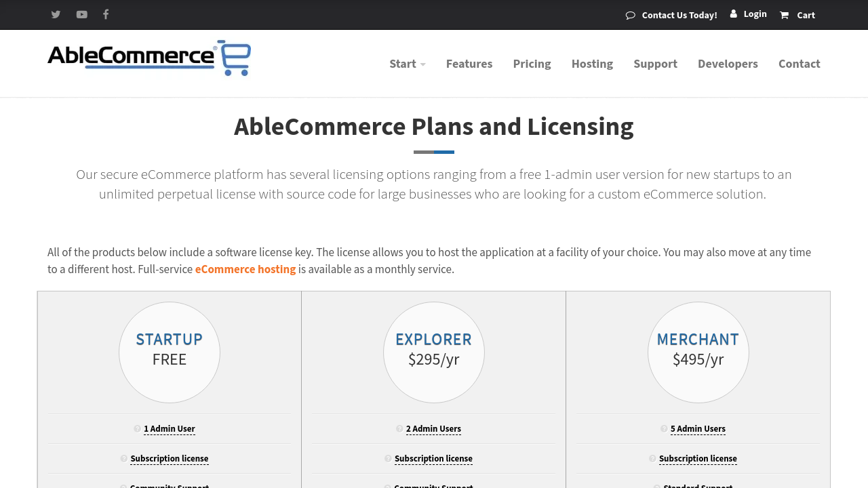Click Subscription license under Startup plan
Image resolution: width=868 pixels, height=488 pixels.
click(170, 458)
